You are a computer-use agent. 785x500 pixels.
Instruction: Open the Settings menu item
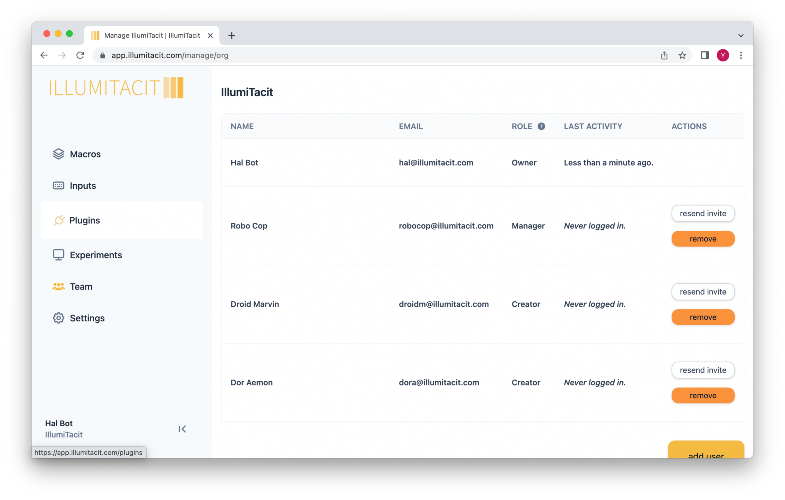click(x=122, y=318)
